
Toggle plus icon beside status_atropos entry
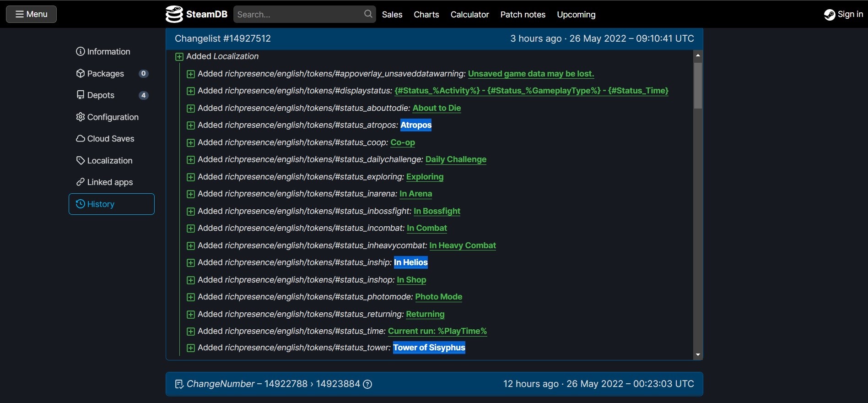pos(191,125)
